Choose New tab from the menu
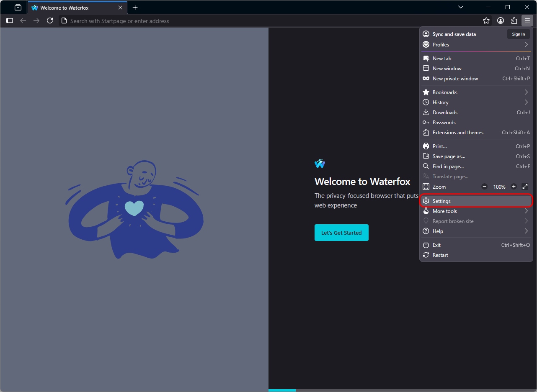This screenshot has height=392, width=537. pos(476,59)
